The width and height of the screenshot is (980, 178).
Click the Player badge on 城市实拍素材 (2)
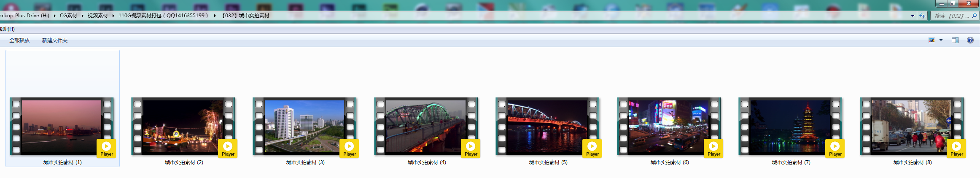(x=228, y=148)
